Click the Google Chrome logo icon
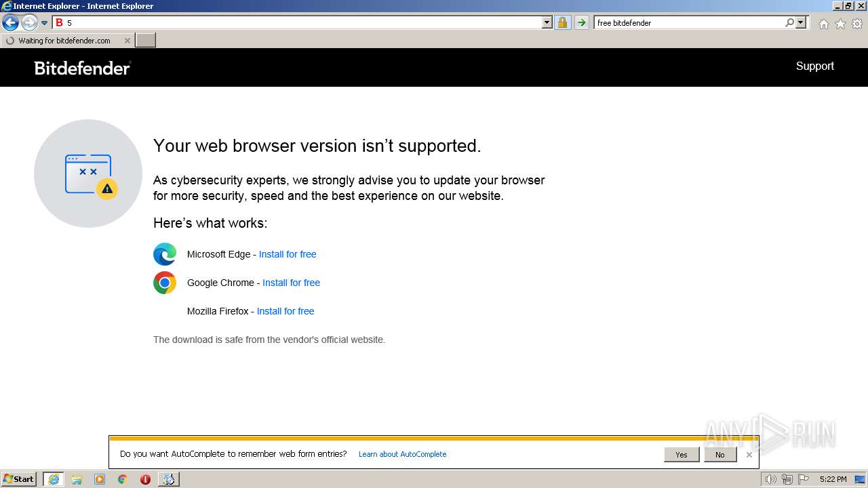This screenshot has height=488, width=868. click(165, 283)
